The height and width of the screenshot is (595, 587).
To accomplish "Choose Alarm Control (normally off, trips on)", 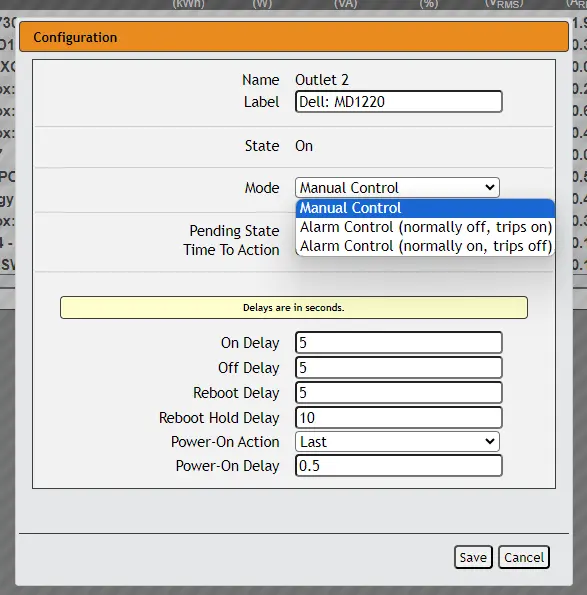I will [x=425, y=227].
